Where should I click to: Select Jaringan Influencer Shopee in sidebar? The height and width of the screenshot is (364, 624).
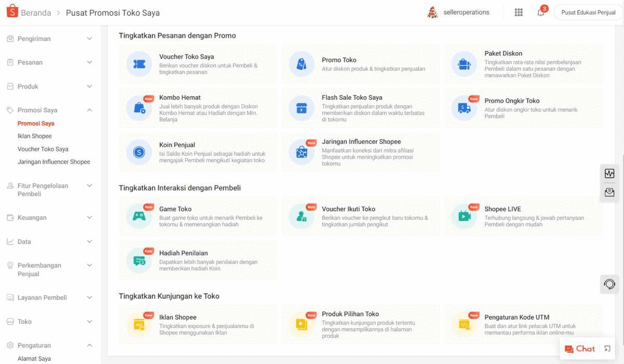[x=54, y=162]
